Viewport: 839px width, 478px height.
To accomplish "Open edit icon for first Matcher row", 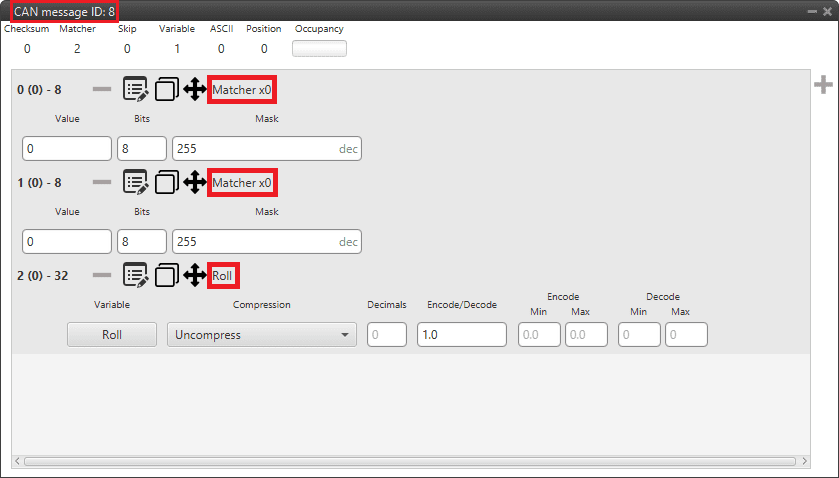I will 136,90.
